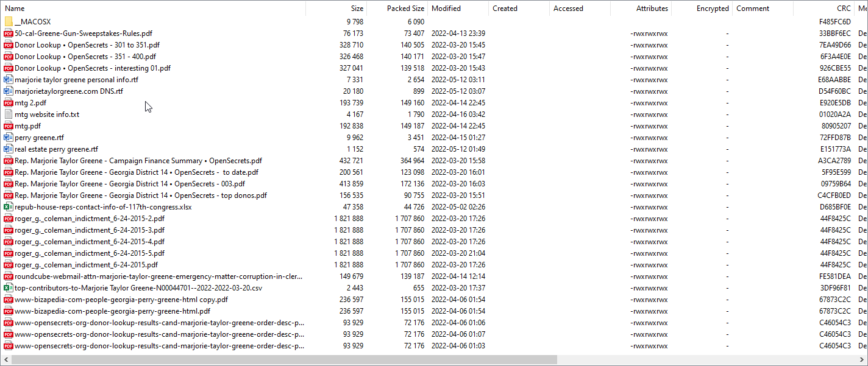Click the text file icon for mtg website info.txt
Screen dimensions: 868x366
pyautogui.click(x=9, y=114)
